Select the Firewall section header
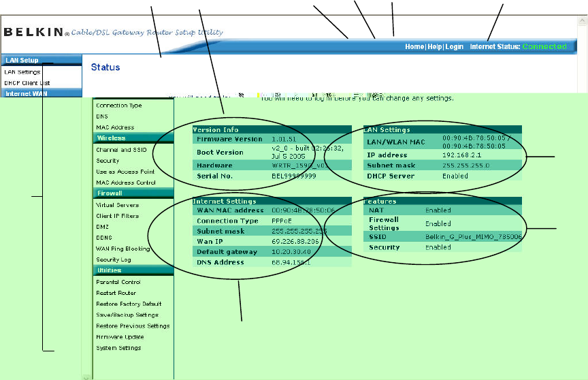This screenshot has width=588, height=380. click(x=133, y=193)
